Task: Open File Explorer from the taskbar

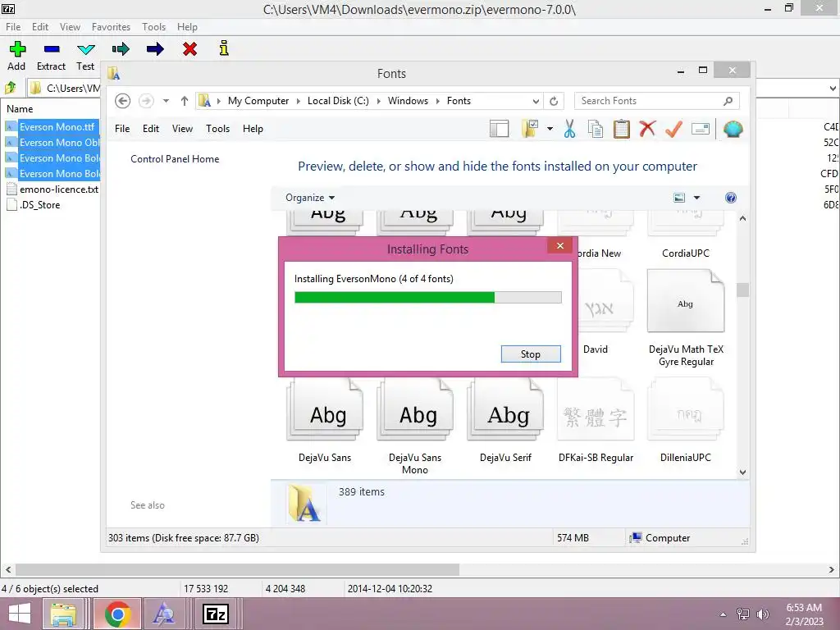Action: (x=63, y=614)
